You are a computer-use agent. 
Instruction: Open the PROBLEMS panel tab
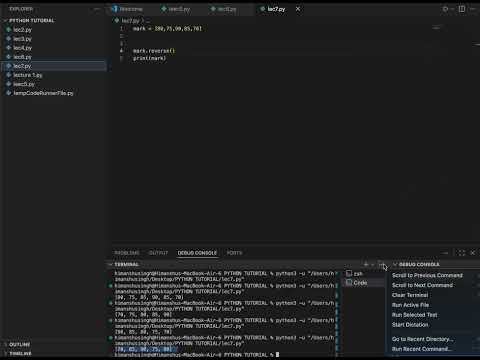point(127,253)
